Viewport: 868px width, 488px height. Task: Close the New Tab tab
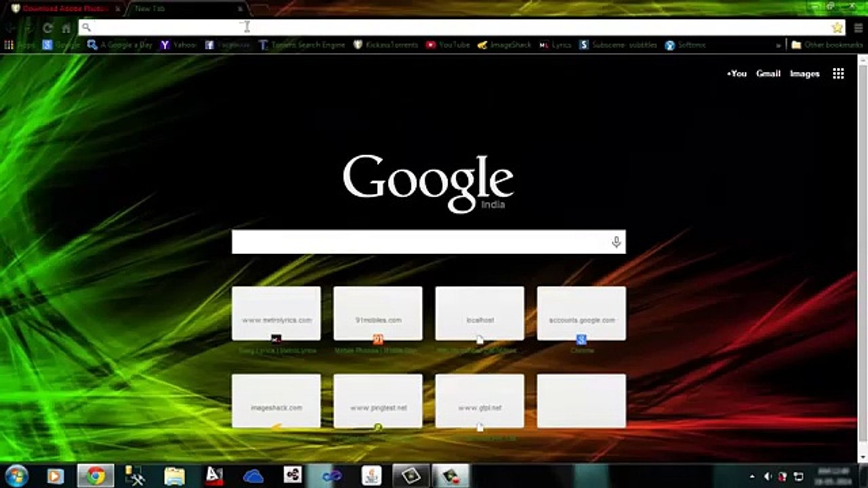239,9
